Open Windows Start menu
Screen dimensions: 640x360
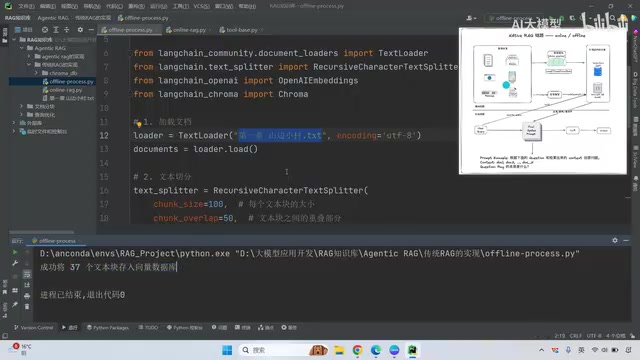click(227, 350)
